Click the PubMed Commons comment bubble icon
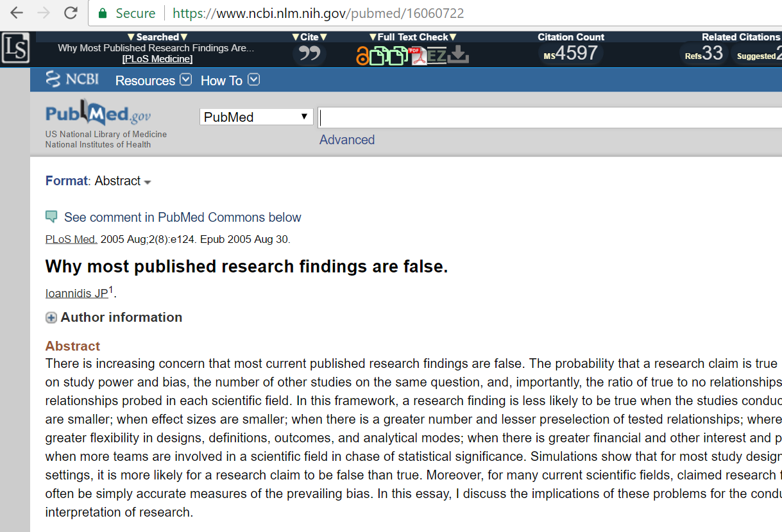 point(51,217)
